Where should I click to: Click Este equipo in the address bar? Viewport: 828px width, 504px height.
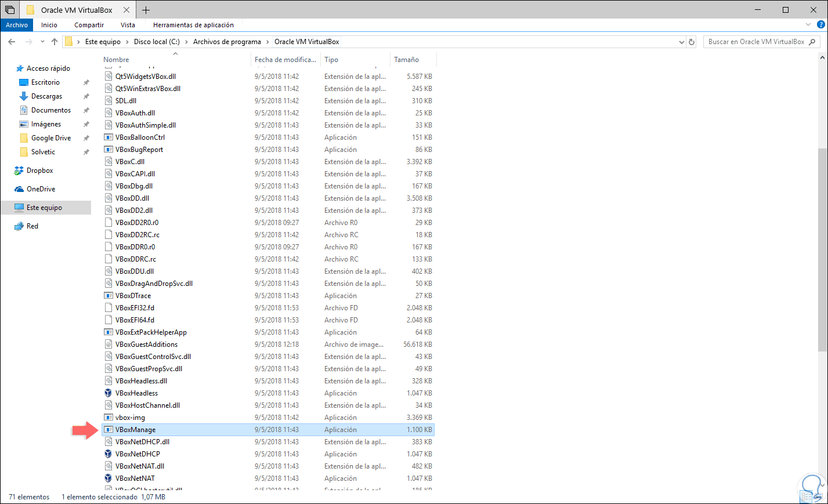(x=103, y=42)
